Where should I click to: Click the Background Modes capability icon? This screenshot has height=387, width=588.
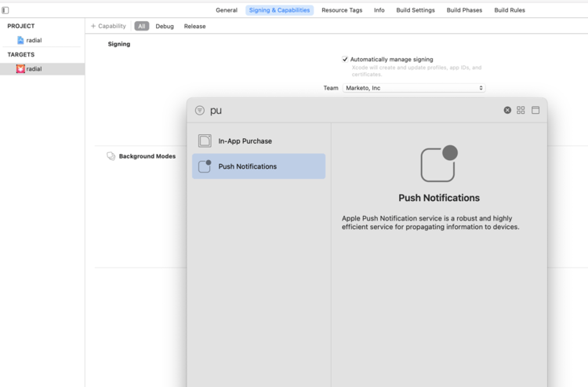(x=111, y=156)
